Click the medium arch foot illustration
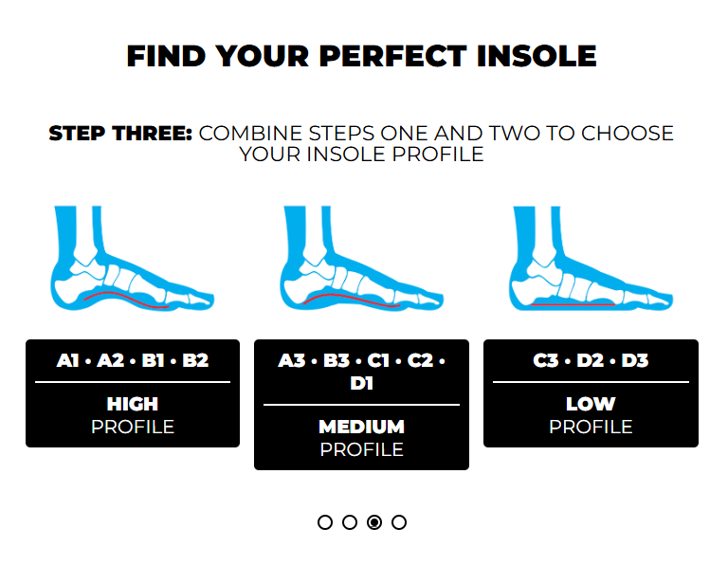The image size is (728, 565). tap(362, 258)
